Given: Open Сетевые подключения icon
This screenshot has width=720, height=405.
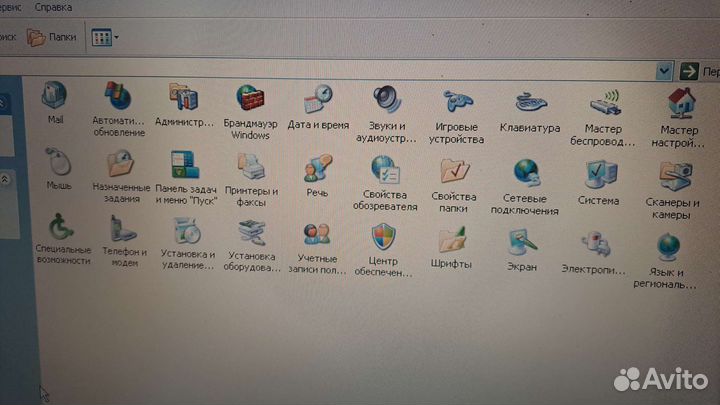Looking at the screenshot, I should pos(526,174).
